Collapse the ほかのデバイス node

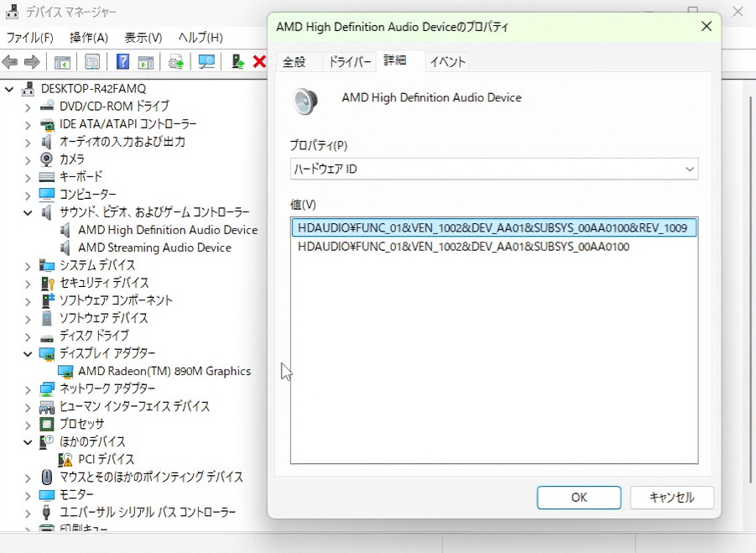(x=28, y=442)
